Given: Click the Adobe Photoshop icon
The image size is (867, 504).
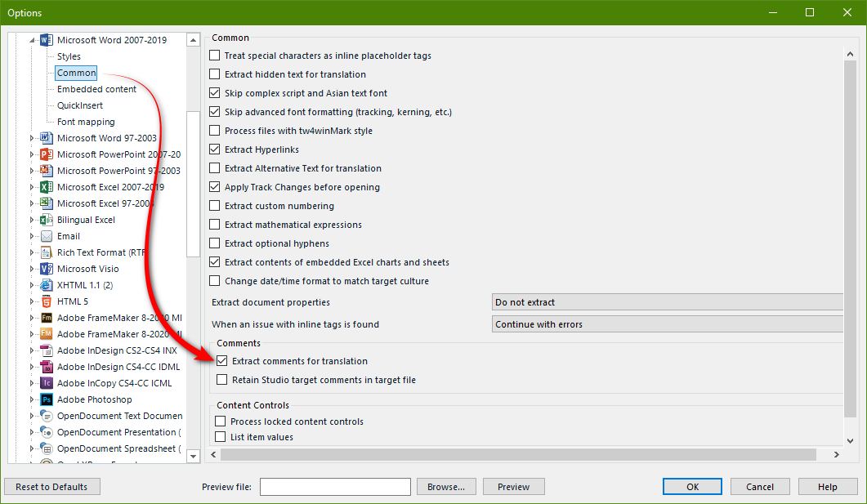Looking at the screenshot, I should point(47,399).
